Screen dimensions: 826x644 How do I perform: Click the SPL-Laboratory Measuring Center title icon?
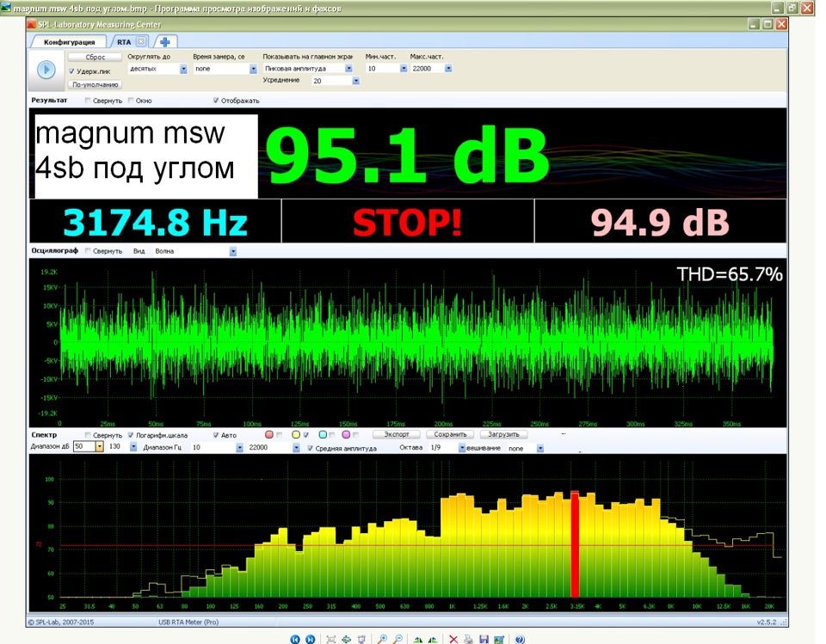[x=32, y=24]
